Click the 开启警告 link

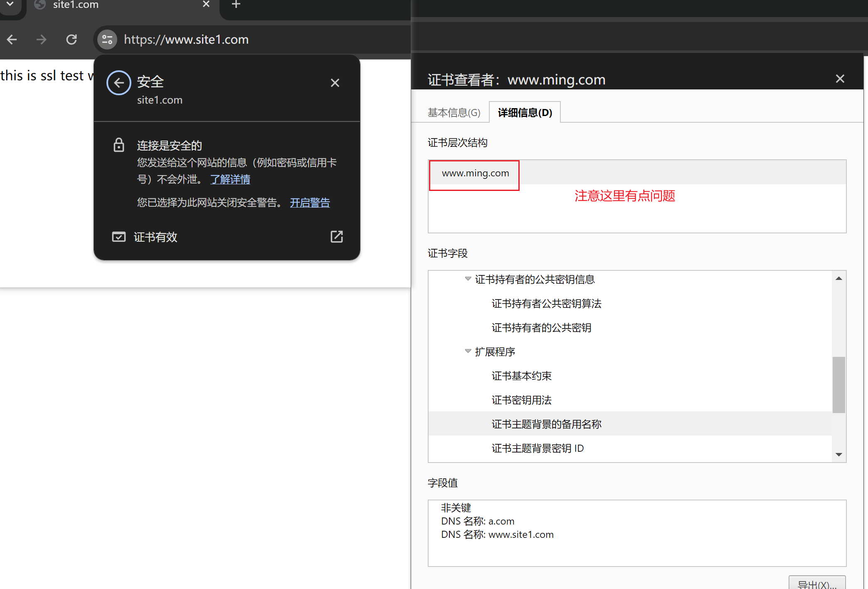(310, 203)
